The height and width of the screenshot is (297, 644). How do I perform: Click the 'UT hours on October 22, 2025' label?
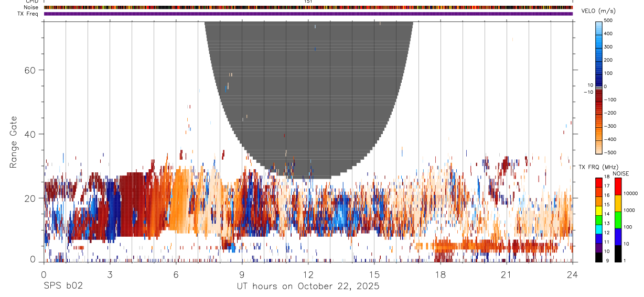[x=308, y=286]
